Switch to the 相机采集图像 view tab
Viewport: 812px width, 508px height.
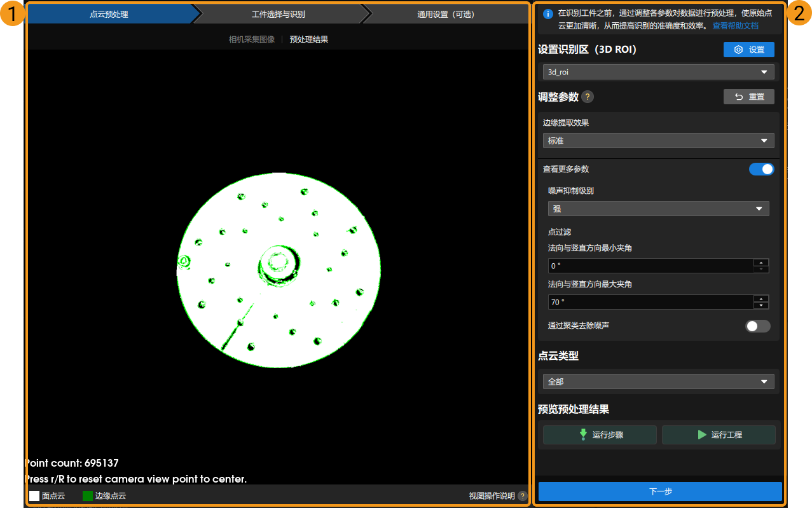pos(252,39)
